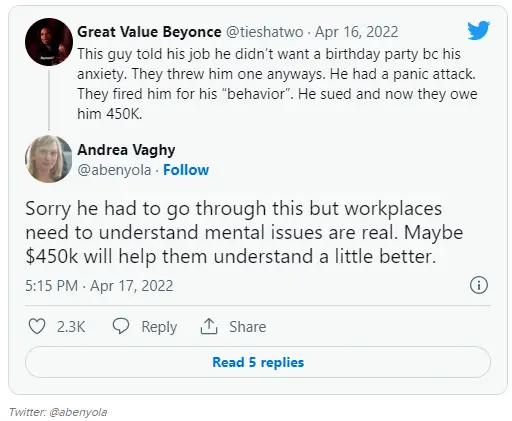Viewport: 512px width, 421px height.
Task: Follow the @abenyola account
Action: coord(186,170)
